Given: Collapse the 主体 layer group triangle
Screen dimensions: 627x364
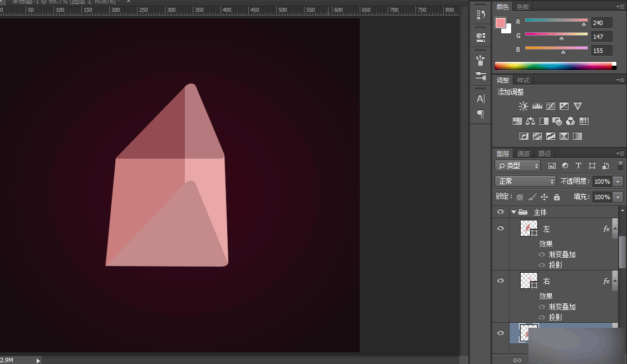Looking at the screenshot, I should click(513, 212).
